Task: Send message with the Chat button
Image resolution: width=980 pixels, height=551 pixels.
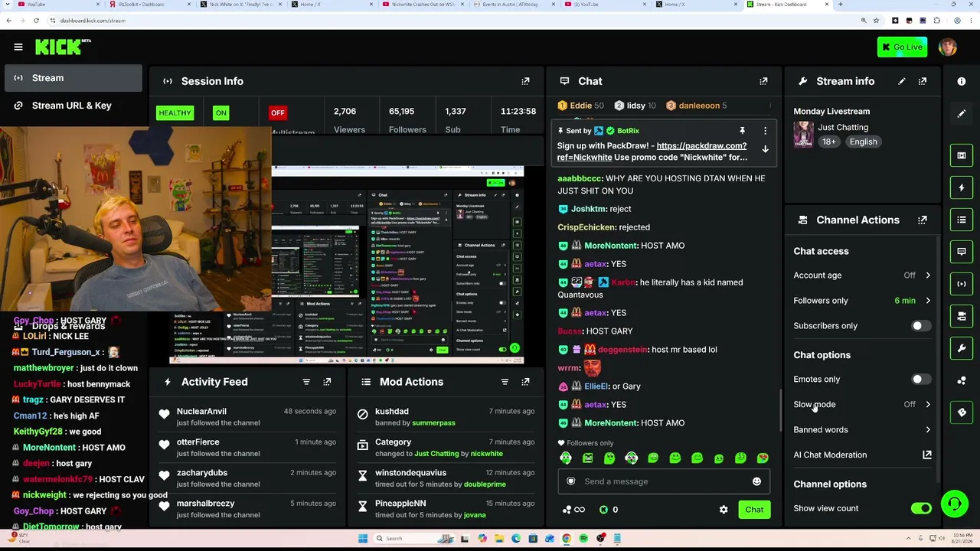Action: tap(754, 510)
